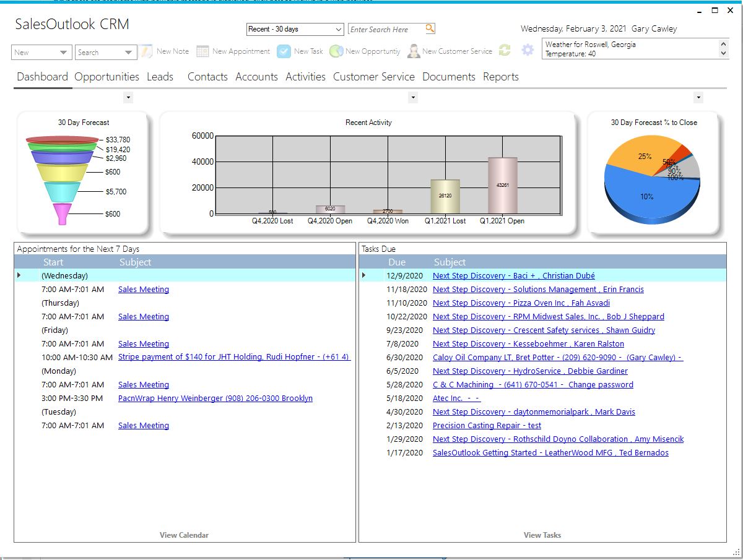Click the New Task checkmark icon
The width and height of the screenshot is (743, 560).
[x=284, y=51]
